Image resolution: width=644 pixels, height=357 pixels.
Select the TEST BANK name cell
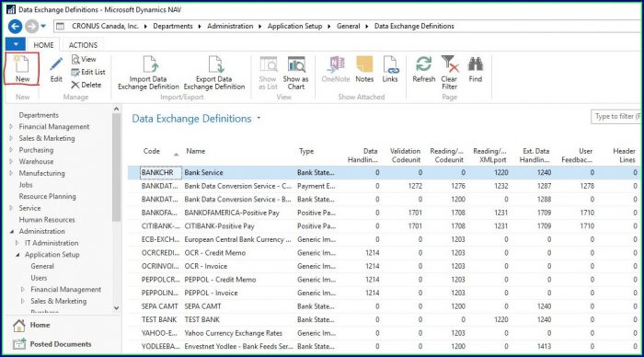tap(202, 319)
